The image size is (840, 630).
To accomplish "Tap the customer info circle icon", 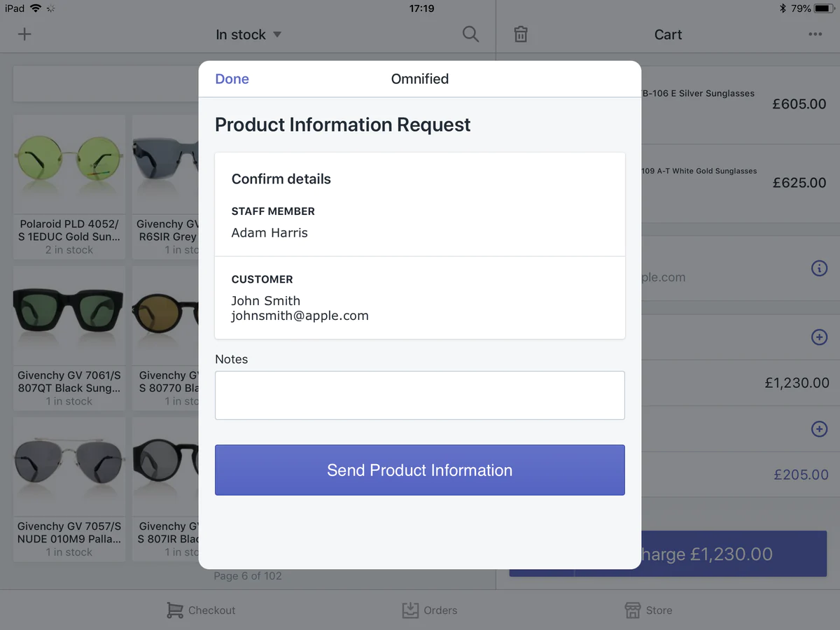I will tap(819, 268).
